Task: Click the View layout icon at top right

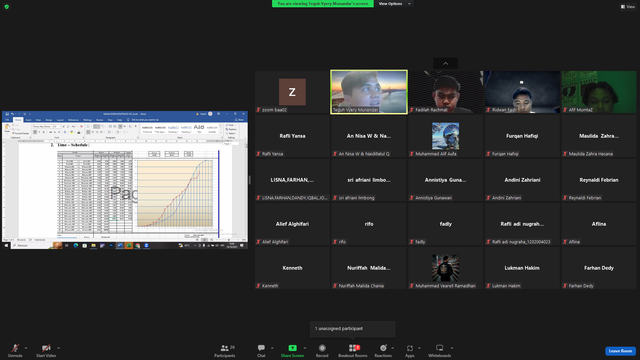Action: pos(623,7)
